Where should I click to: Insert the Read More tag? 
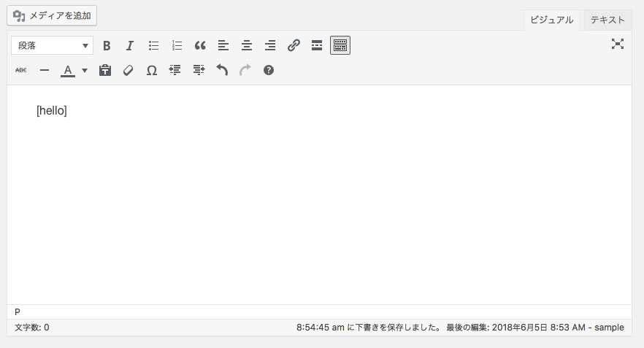(317, 45)
